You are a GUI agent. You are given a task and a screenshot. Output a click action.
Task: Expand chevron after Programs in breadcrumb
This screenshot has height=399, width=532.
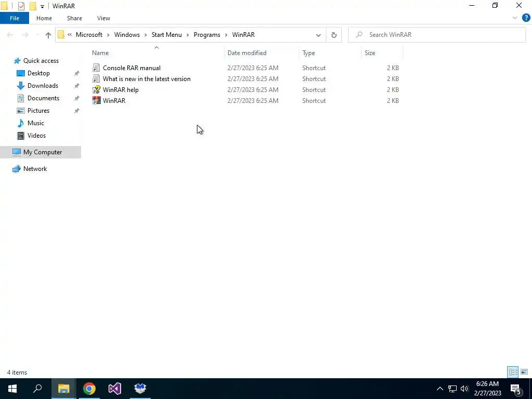pos(226,35)
